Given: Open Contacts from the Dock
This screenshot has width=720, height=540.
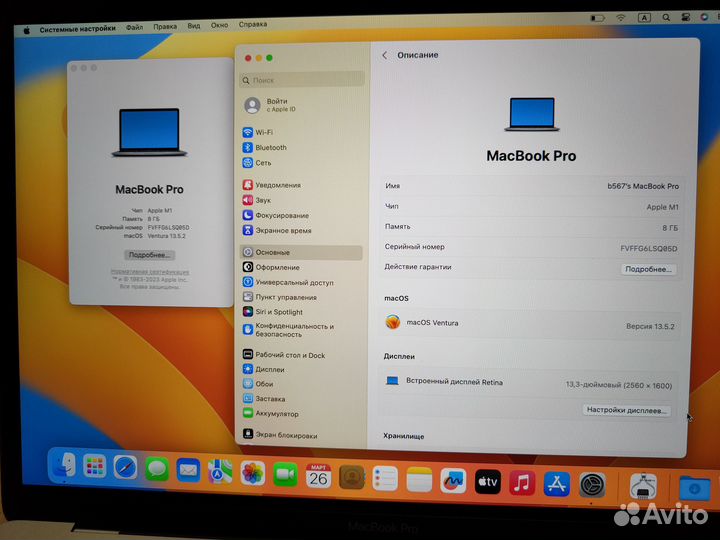Looking at the screenshot, I should (x=352, y=477).
